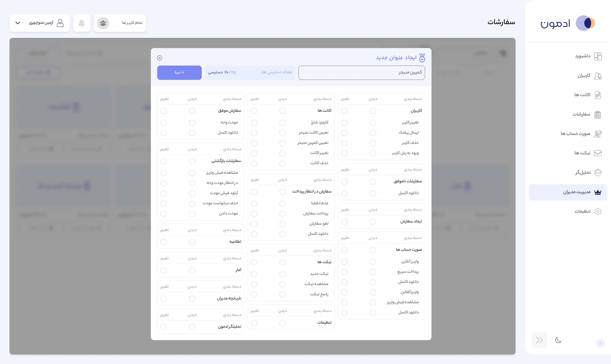Enable دیدن for واریز آنلاین
Screen dimensions: 611x364
click(373, 262)
